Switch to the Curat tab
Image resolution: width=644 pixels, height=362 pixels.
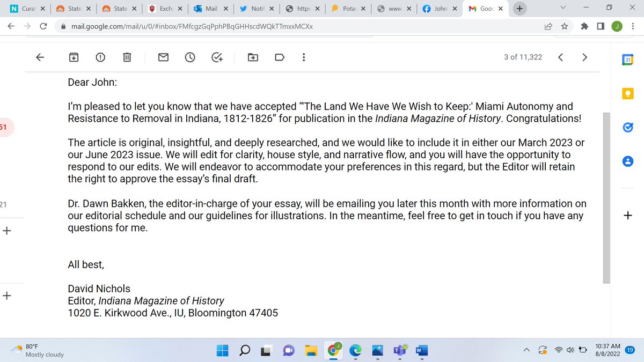click(29, 9)
